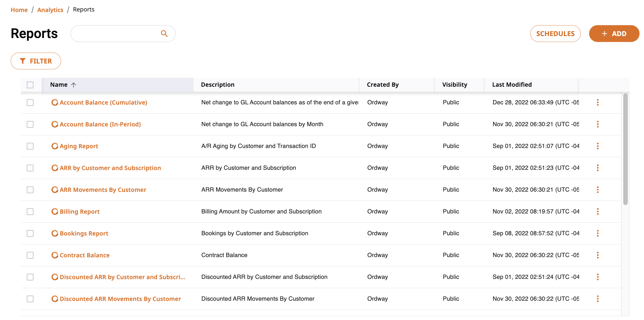Open kebab menu for Billing Report
The image size is (644, 320).
598,211
